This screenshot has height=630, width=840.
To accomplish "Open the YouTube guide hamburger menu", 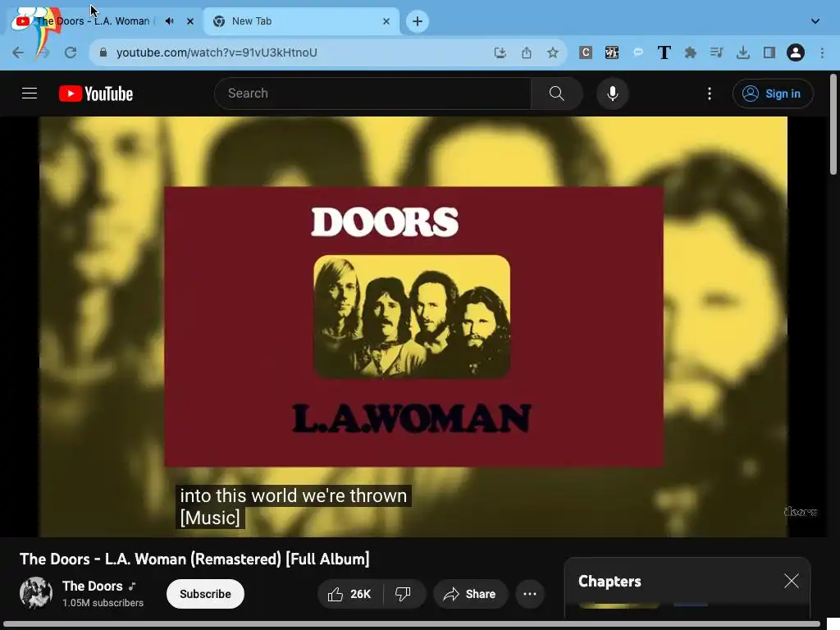I will [x=30, y=94].
